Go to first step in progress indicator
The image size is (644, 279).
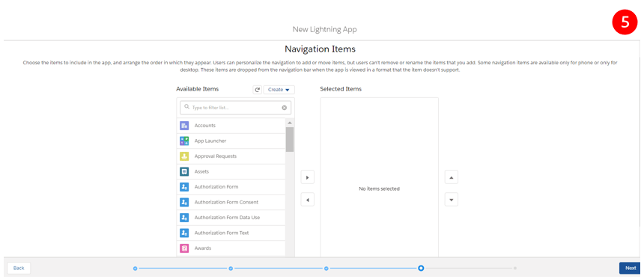coord(135,269)
